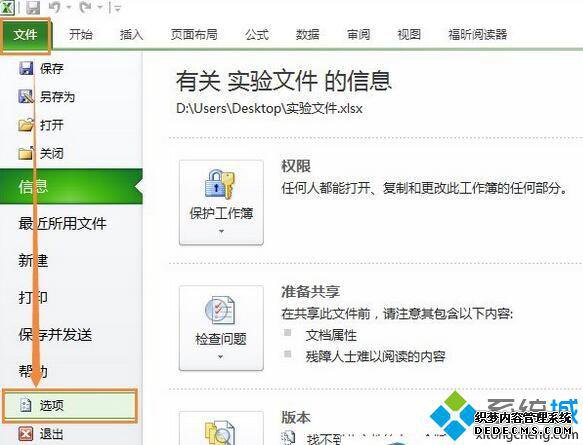Open the Foxit Reader (福昕阅读器) tab
The height and width of the screenshot is (445, 583).
pos(477,35)
